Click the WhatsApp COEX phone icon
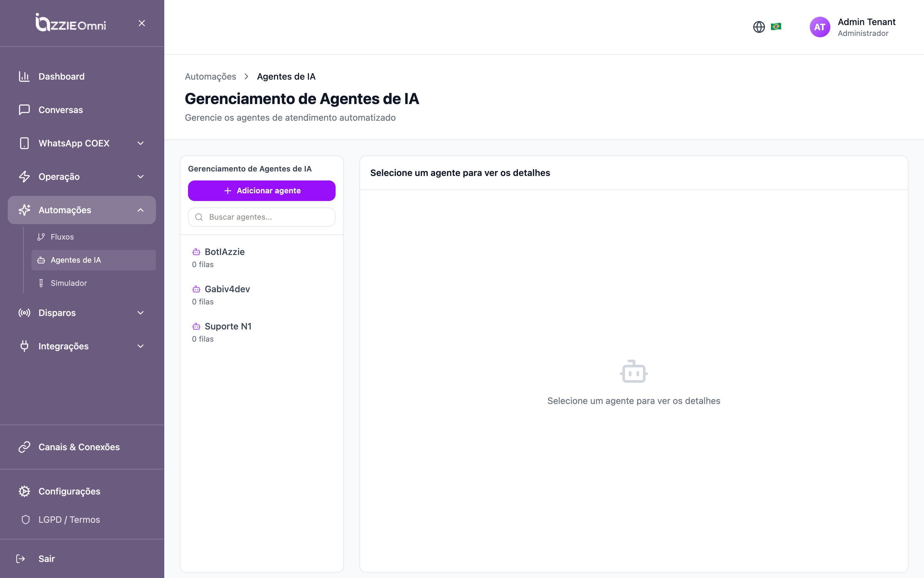The image size is (924, 578). pyautogui.click(x=24, y=143)
